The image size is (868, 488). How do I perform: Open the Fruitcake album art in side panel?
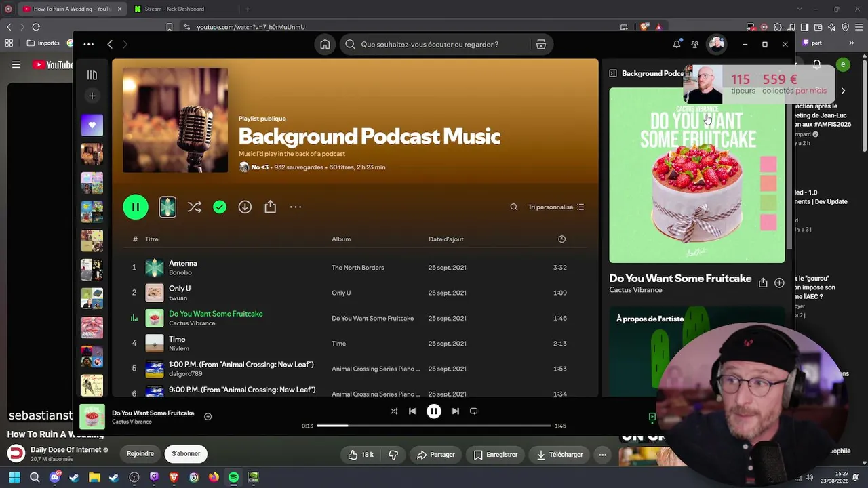point(697,175)
